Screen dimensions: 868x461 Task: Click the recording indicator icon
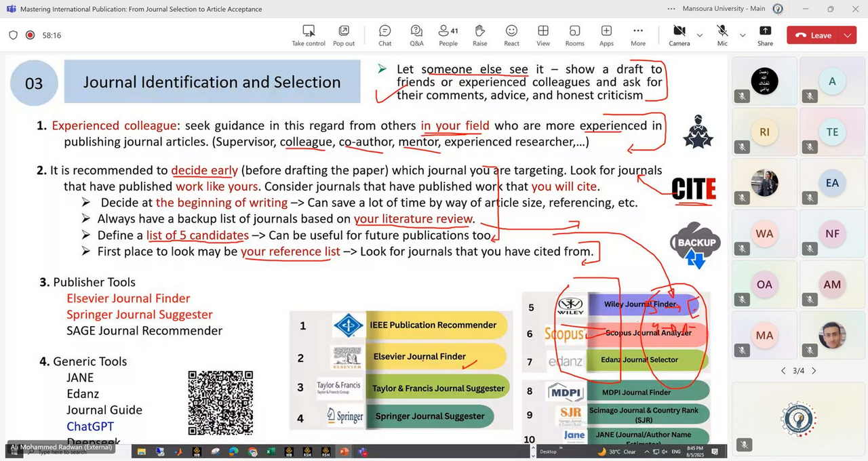pyautogui.click(x=30, y=35)
